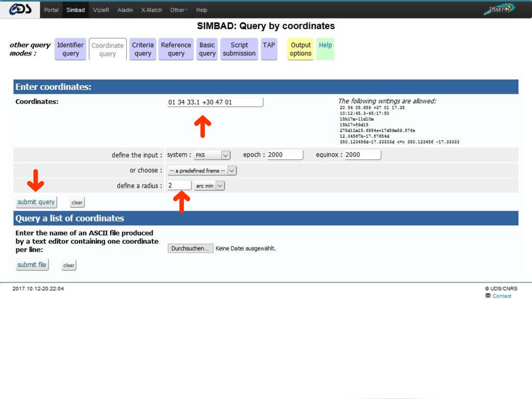Click the envelope icon next to Contact
Viewport: 532px width, 399px height.
(488, 296)
